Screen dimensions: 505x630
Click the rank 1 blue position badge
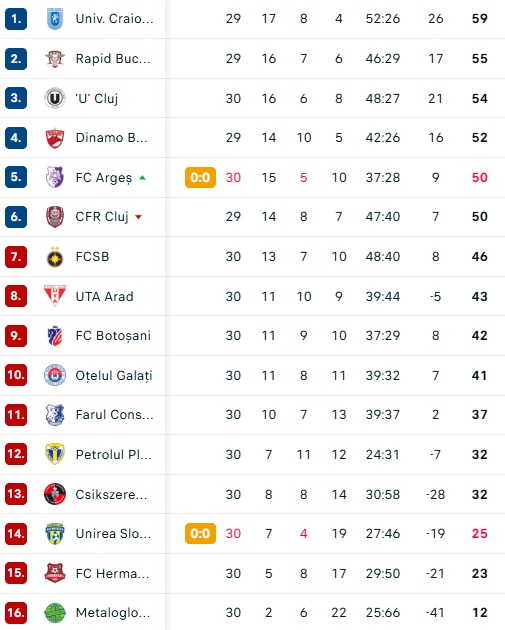point(16,19)
